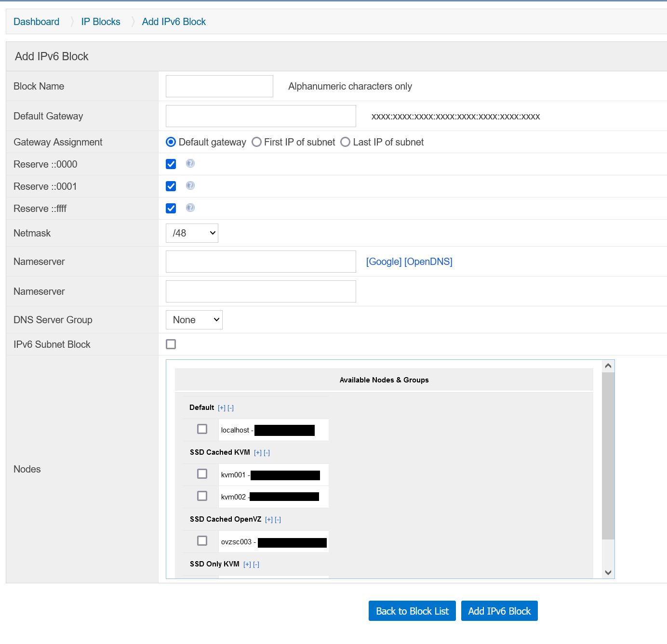The width and height of the screenshot is (667, 644).
Task: Collapse the Default node group
Action: (230, 407)
